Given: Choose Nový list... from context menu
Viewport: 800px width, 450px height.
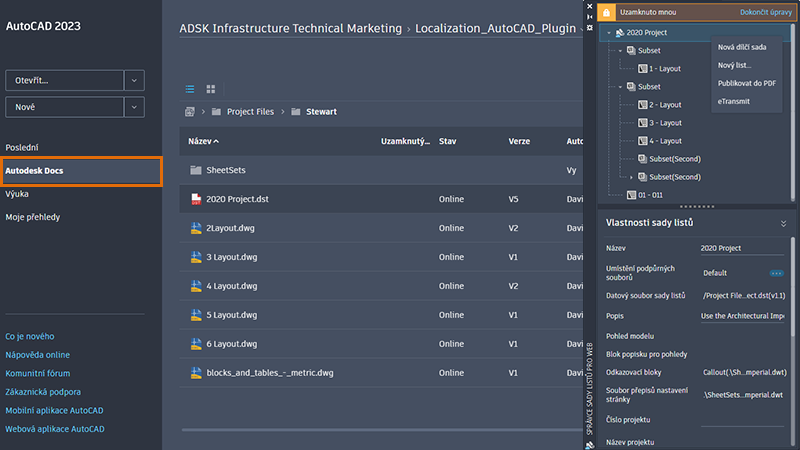Looking at the screenshot, I should [734, 65].
